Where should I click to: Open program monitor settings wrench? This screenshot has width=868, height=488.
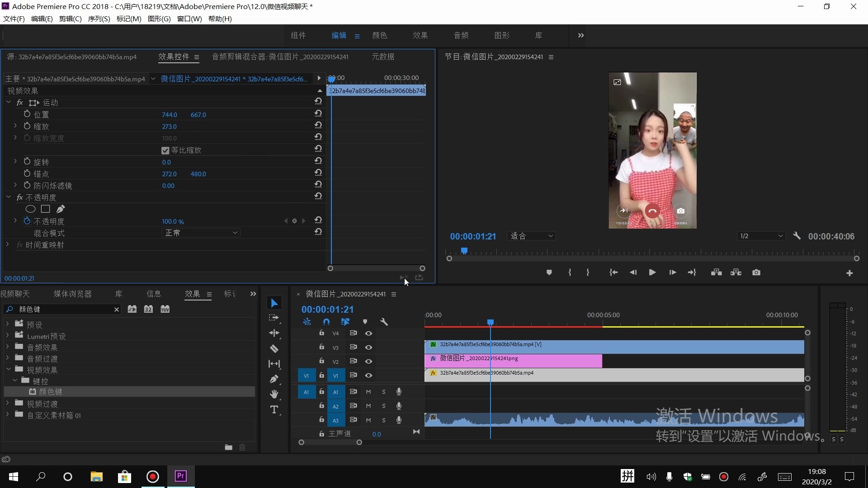(x=797, y=236)
